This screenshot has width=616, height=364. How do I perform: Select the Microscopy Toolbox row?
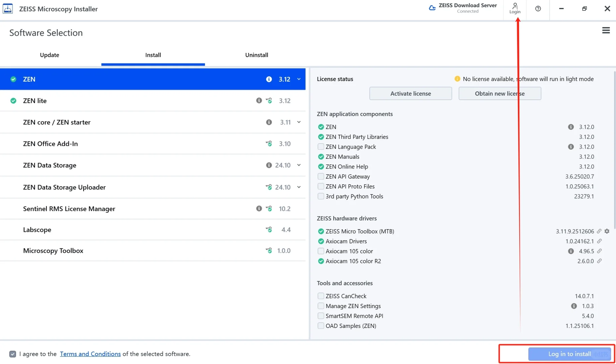pos(153,250)
